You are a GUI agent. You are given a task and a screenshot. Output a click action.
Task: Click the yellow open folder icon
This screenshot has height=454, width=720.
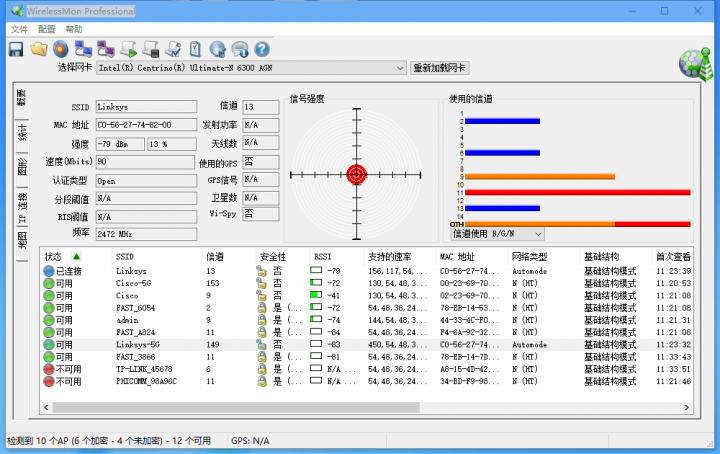pyautogui.click(x=39, y=49)
